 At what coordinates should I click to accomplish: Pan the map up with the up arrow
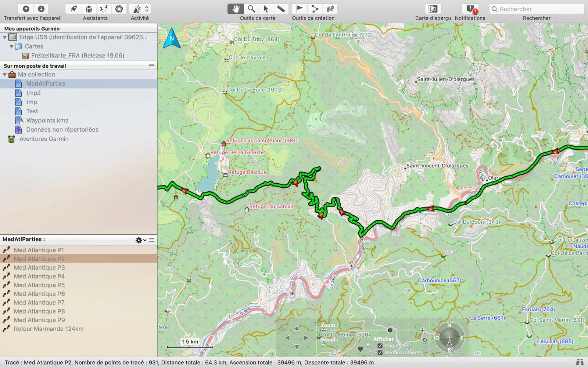297,328
